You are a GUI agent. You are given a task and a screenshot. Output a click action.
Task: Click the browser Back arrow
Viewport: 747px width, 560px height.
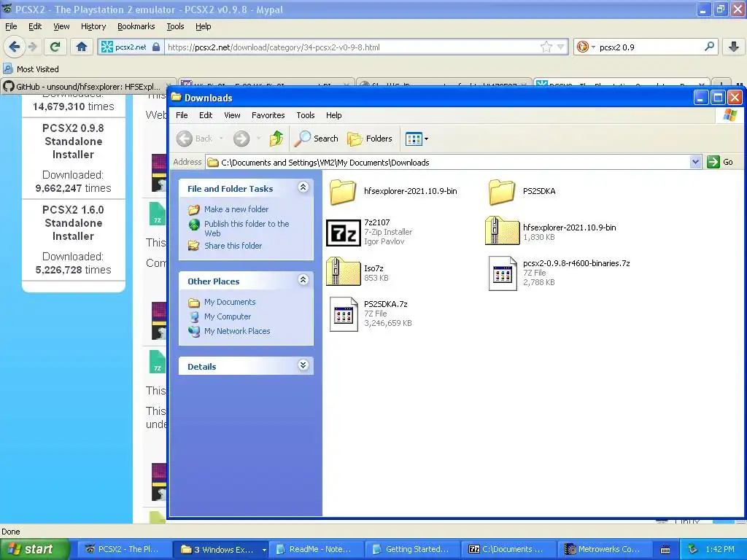(x=14, y=47)
